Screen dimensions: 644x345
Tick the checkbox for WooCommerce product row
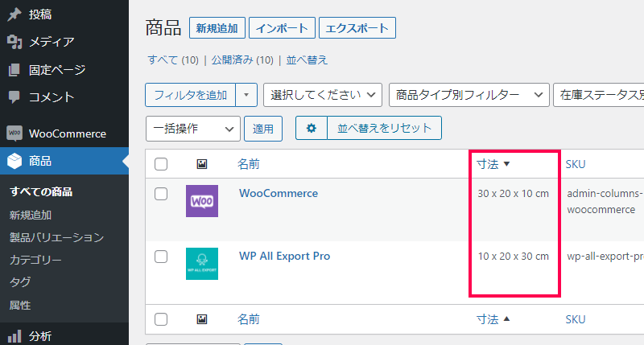point(161,194)
